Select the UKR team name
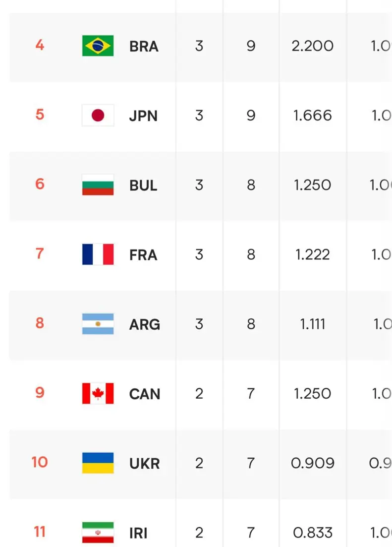 (144, 464)
